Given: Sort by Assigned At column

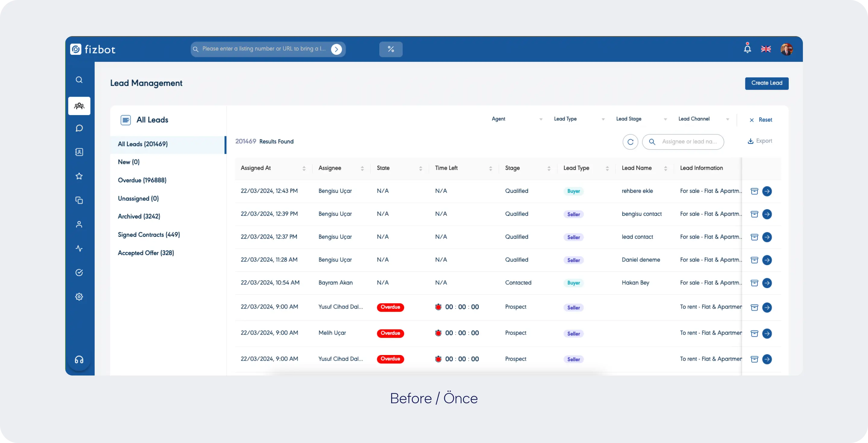Looking at the screenshot, I should 303,168.
